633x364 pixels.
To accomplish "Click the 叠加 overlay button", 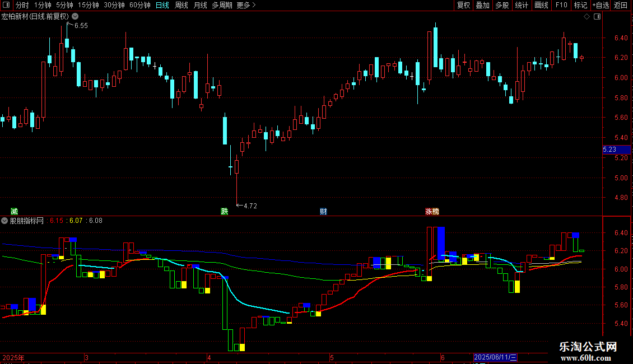I will (x=482, y=5).
